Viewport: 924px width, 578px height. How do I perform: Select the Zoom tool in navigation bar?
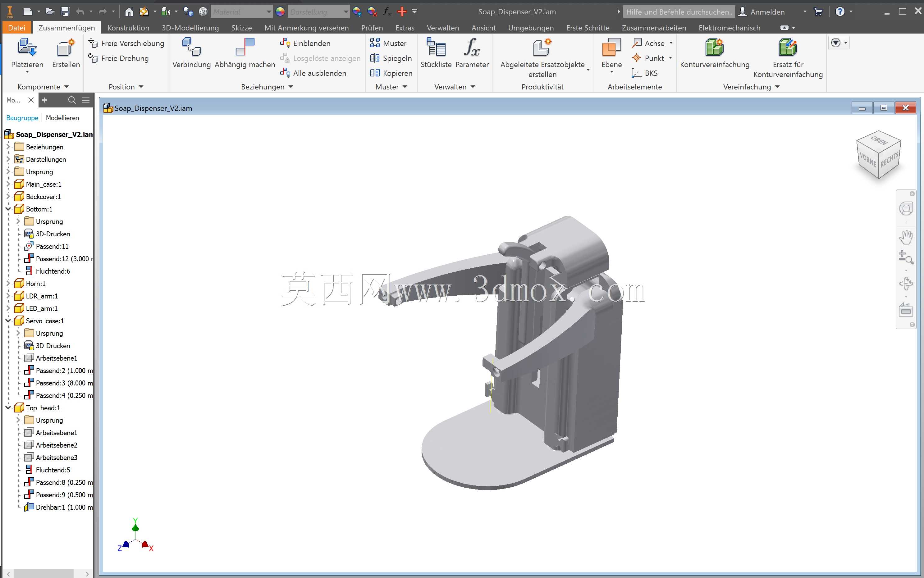pos(906,257)
